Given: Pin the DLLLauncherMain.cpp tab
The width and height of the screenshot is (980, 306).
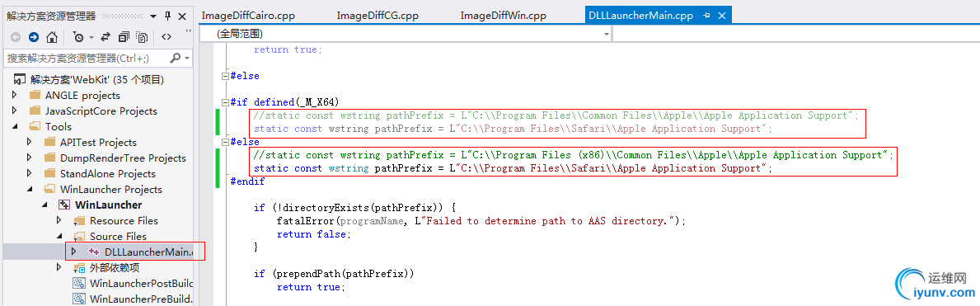Looking at the screenshot, I should click(707, 16).
